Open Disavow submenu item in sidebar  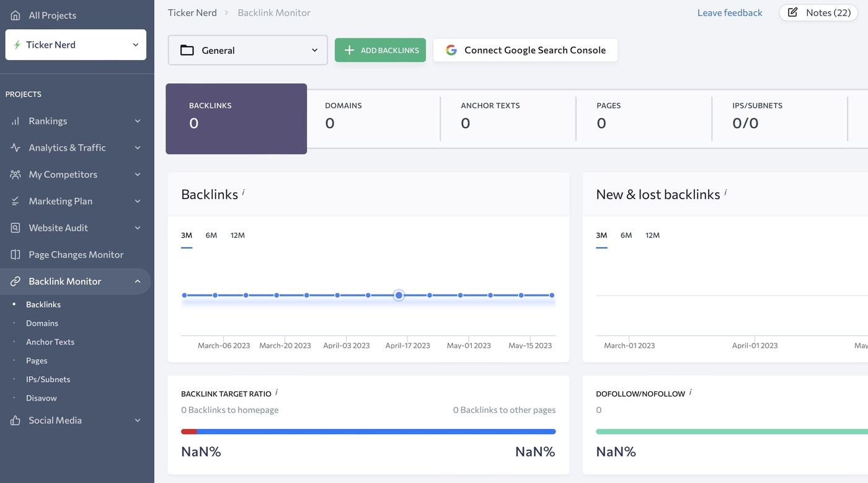(x=42, y=397)
